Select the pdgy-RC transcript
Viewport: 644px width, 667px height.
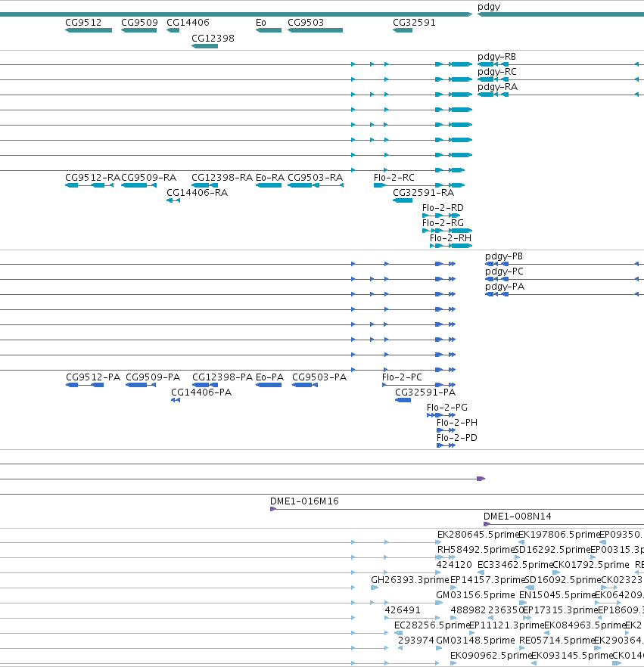click(561, 79)
